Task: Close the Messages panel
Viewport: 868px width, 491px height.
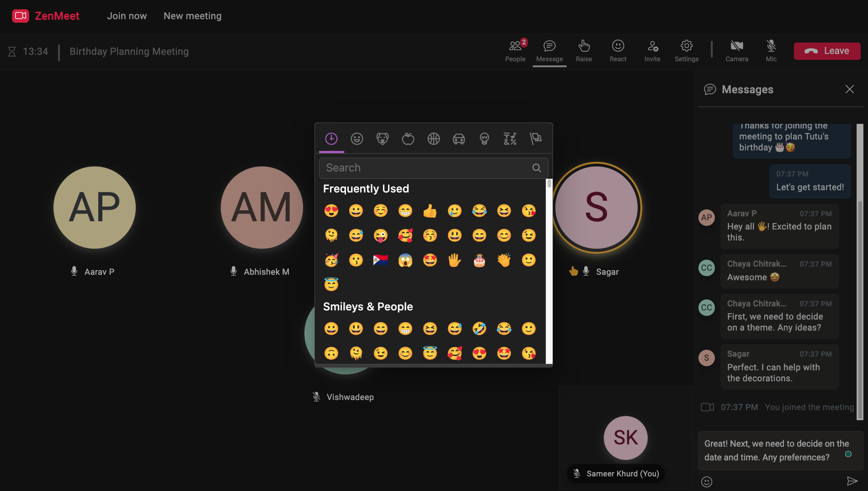Action: click(x=849, y=89)
